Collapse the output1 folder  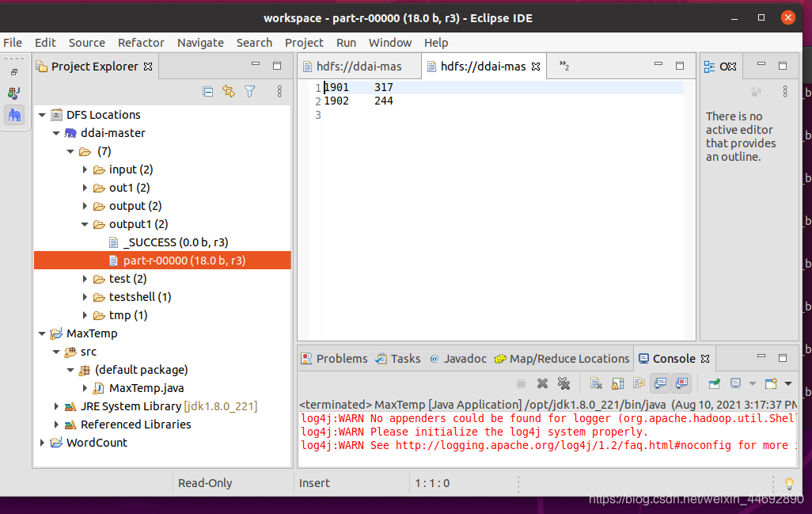pos(85,224)
